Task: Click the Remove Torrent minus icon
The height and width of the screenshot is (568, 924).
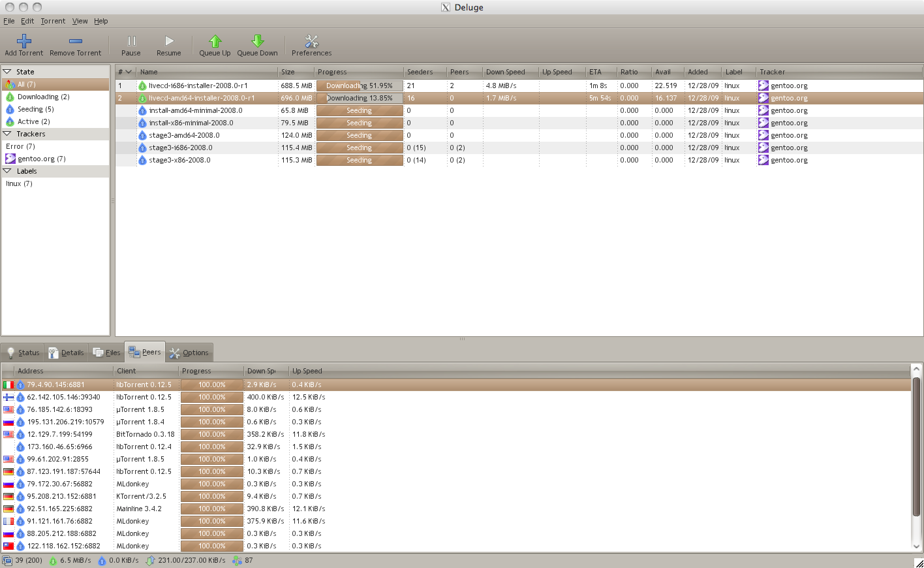Action: 76,41
